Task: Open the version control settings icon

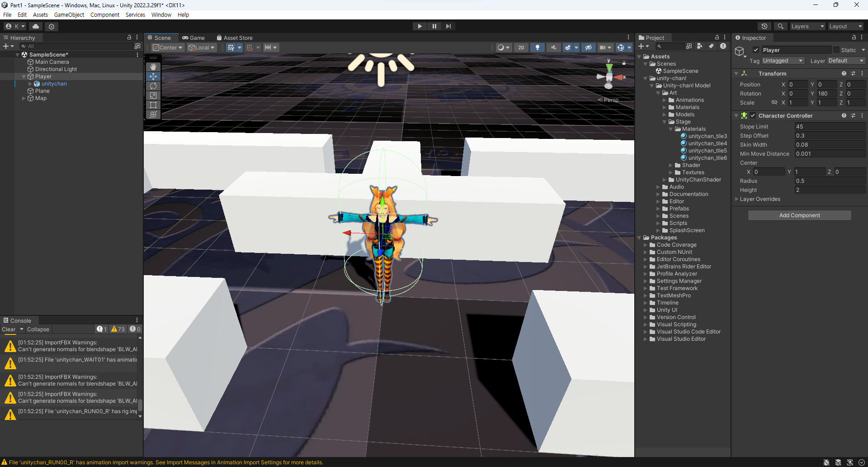Action: click(52, 26)
